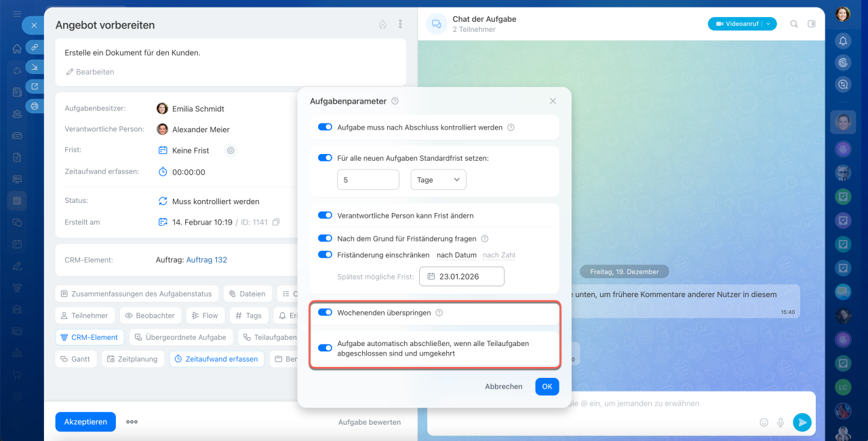The width and height of the screenshot is (868, 441).
Task: Send the chat message with arrow button
Action: 802,422
